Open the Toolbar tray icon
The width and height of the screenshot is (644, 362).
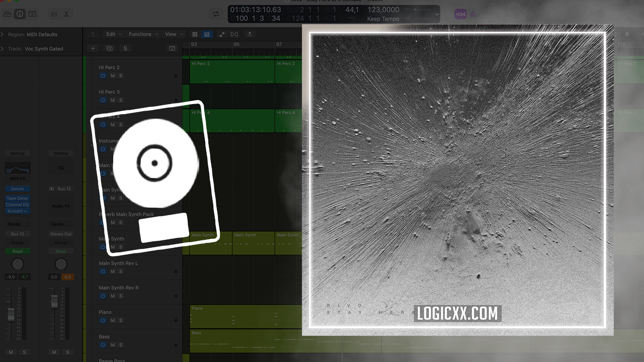point(32,14)
